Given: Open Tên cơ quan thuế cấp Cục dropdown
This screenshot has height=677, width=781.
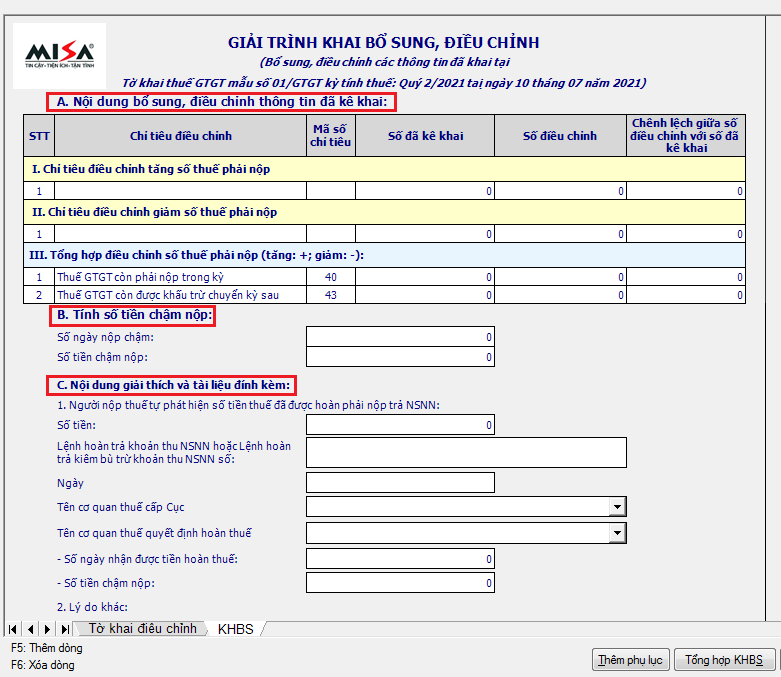Looking at the screenshot, I should [617, 507].
